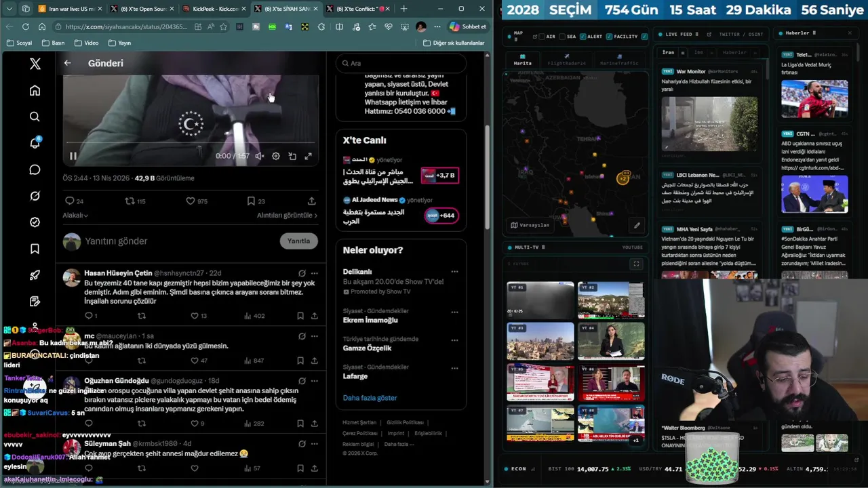Switch to the KickPeek browser tab

pyautogui.click(x=215, y=9)
